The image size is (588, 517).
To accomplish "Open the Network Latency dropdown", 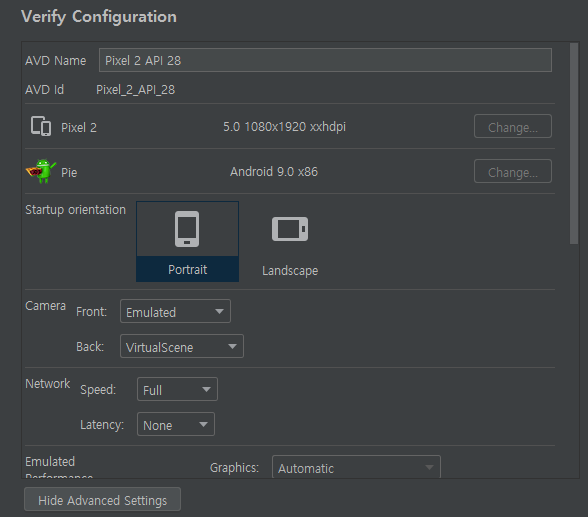I will [176, 424].
